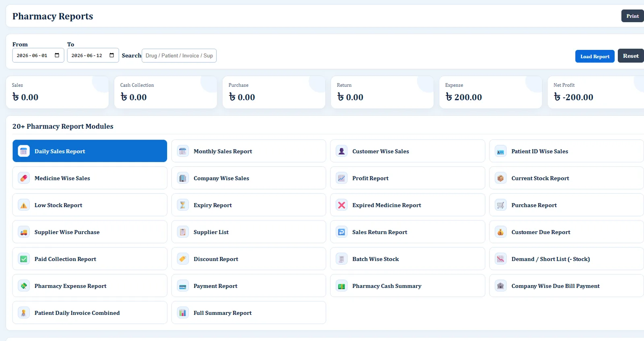
Task: Open the Patient ID Wise Sales label
Action: click(x=540, y=151)
